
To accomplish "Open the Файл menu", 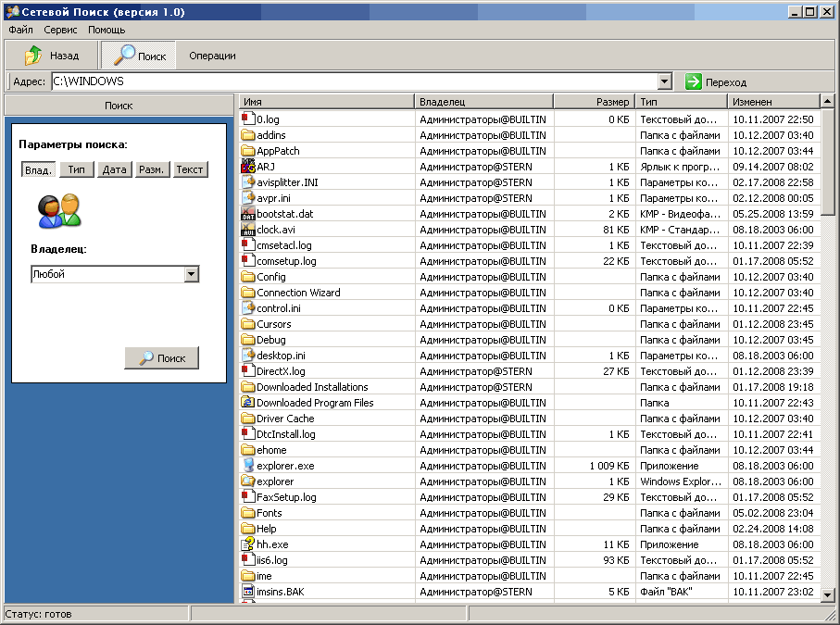I will tap(20, 30).
